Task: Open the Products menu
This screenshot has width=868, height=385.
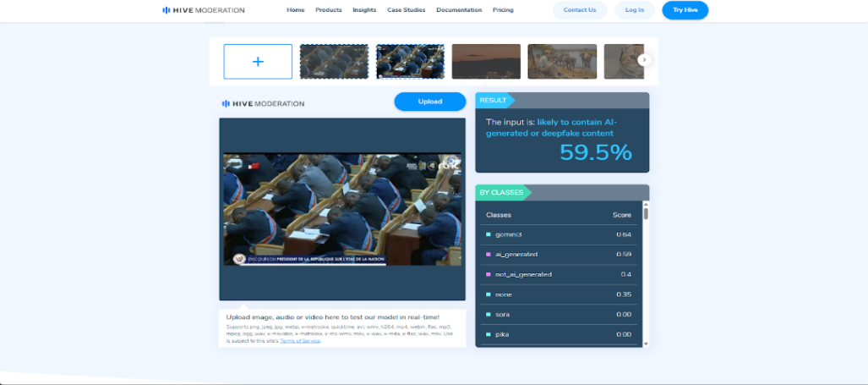Action: point(328,10)
